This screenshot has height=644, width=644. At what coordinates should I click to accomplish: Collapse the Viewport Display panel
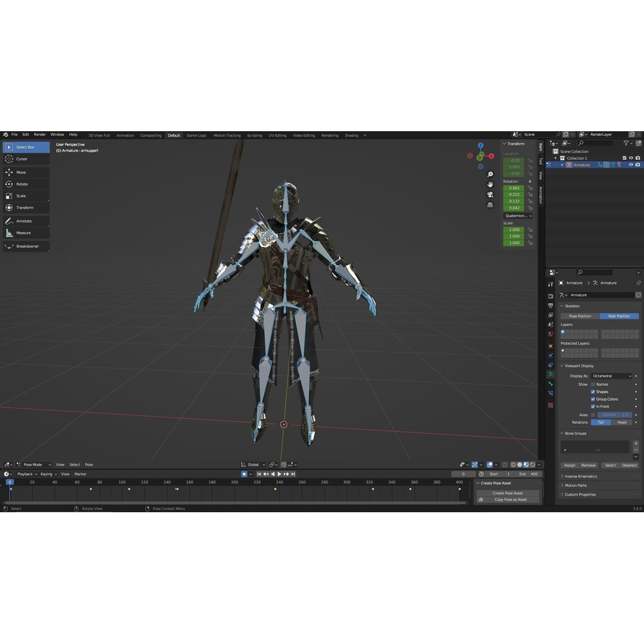click(x=578, y=366)
